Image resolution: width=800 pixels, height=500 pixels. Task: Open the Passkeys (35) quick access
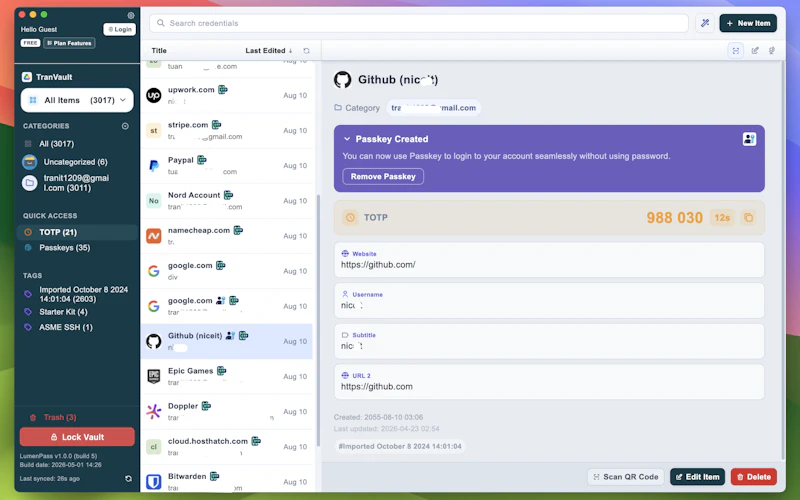[x=64, y=247]
